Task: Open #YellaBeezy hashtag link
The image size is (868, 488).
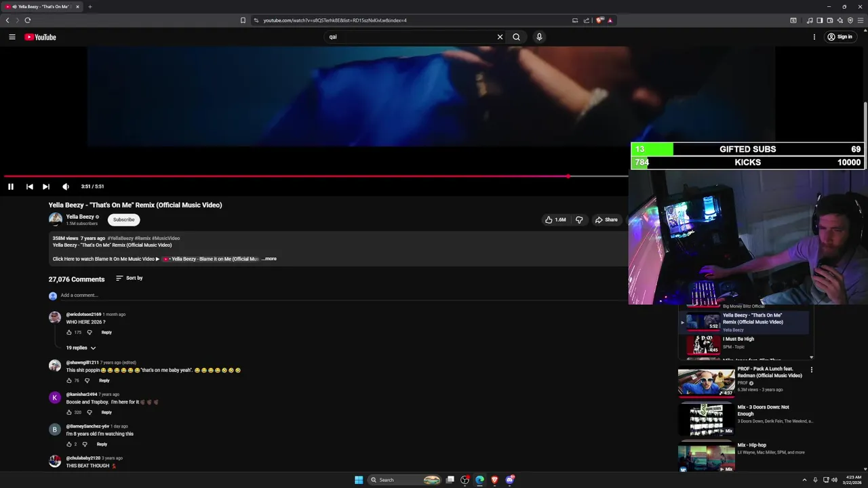Action: [121, 239]
